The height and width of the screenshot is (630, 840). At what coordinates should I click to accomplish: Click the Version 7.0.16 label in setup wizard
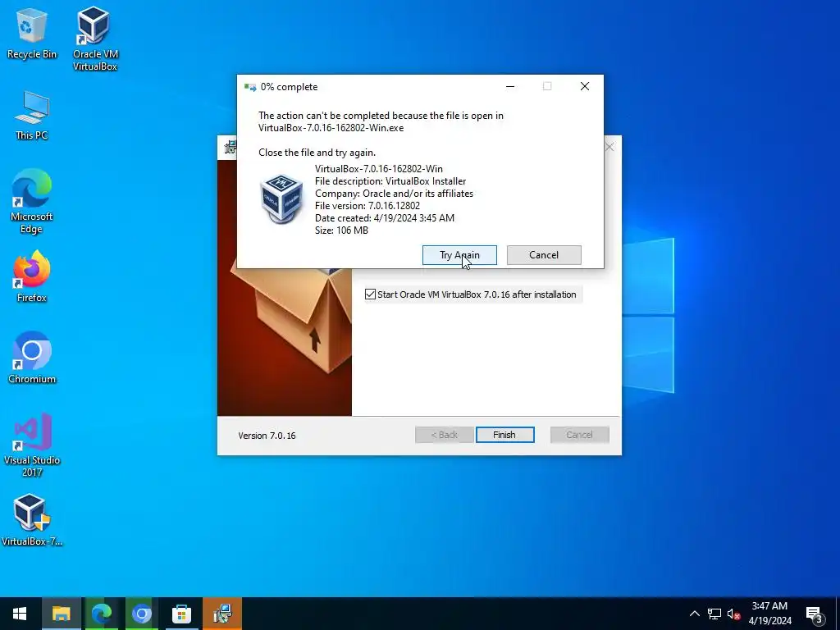[267, 436]
